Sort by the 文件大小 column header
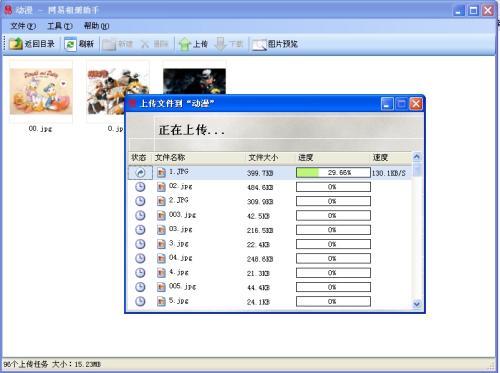 click(x=263, y=158)
